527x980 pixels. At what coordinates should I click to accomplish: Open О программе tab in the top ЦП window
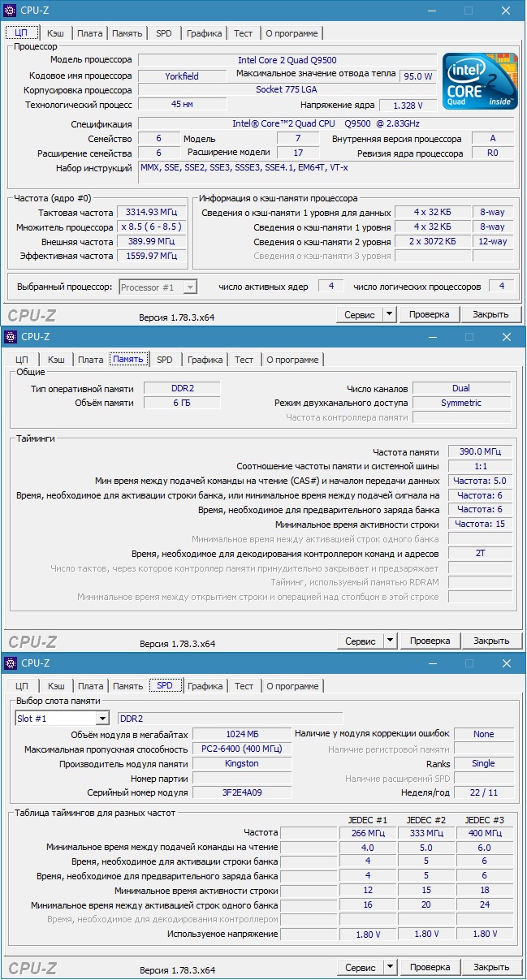292,33
